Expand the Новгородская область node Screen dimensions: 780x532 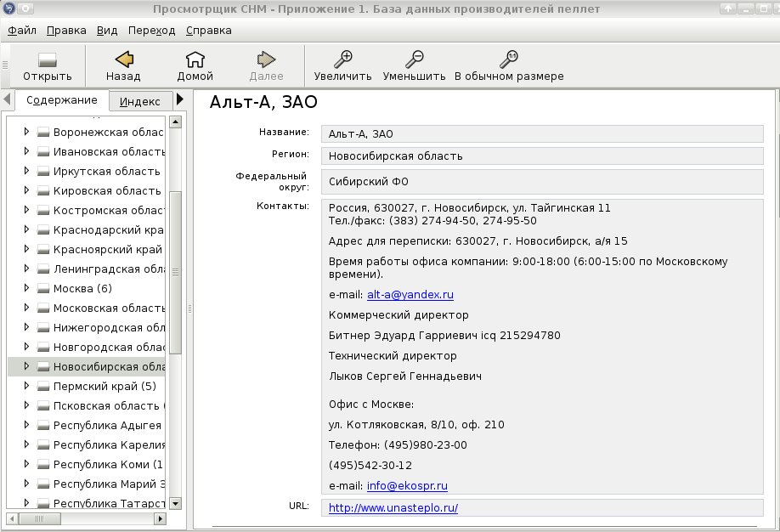coord(26,347)
